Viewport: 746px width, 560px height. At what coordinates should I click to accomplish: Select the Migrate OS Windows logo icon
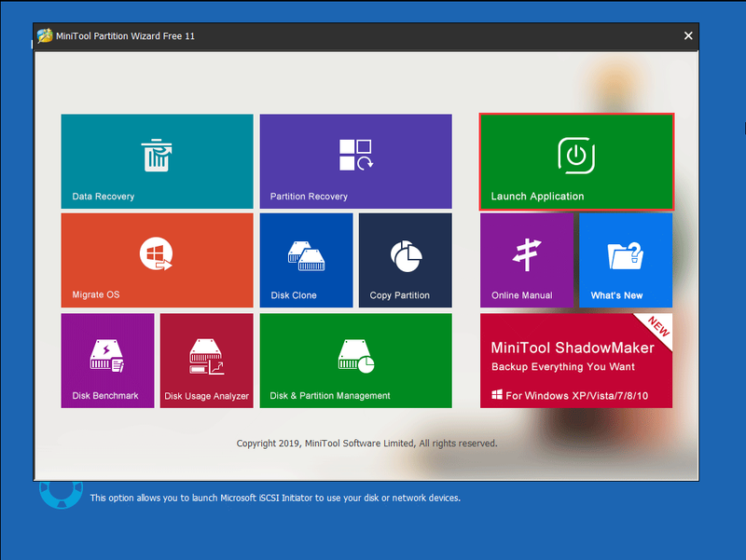click(156, 253)
